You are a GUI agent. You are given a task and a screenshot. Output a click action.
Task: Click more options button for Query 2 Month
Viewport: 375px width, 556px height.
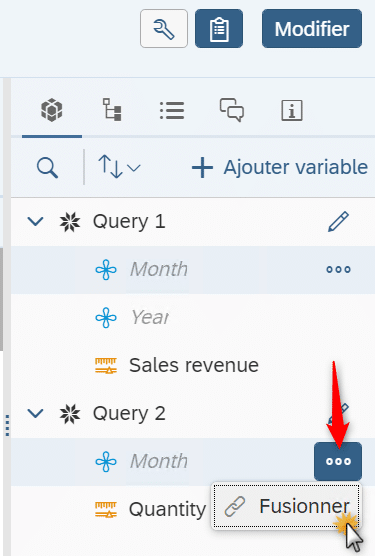(338, 461)
